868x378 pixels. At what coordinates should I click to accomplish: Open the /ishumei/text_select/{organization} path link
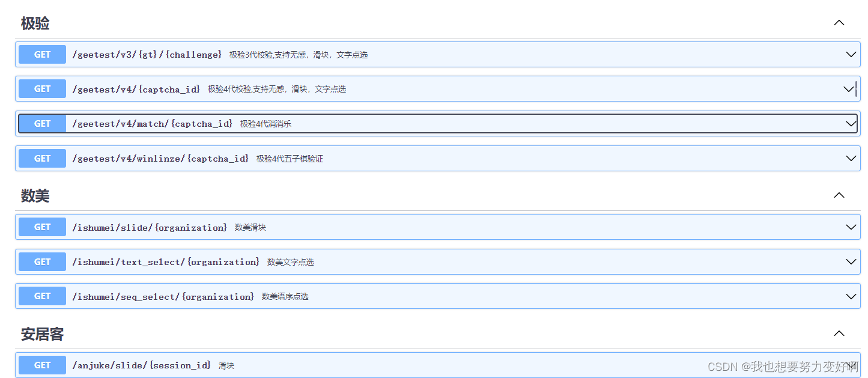click(166, 262)
